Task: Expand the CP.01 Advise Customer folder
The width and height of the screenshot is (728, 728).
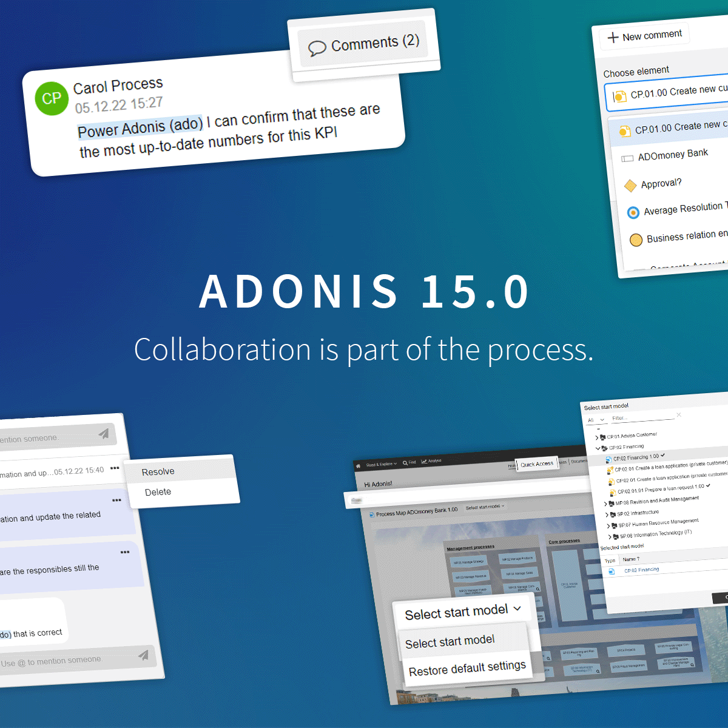Action: (x=597, y=437)
